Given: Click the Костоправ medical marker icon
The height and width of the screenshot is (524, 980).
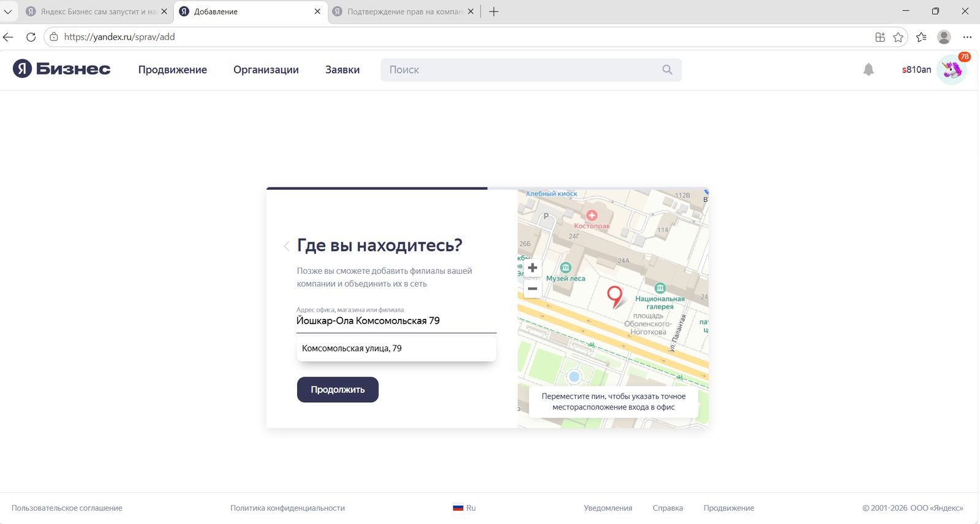Looking at the screenshot, I should pos(592,215).
